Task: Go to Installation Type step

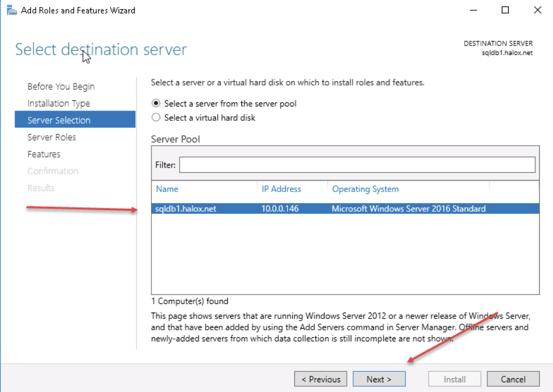Action: pos(59,103)
